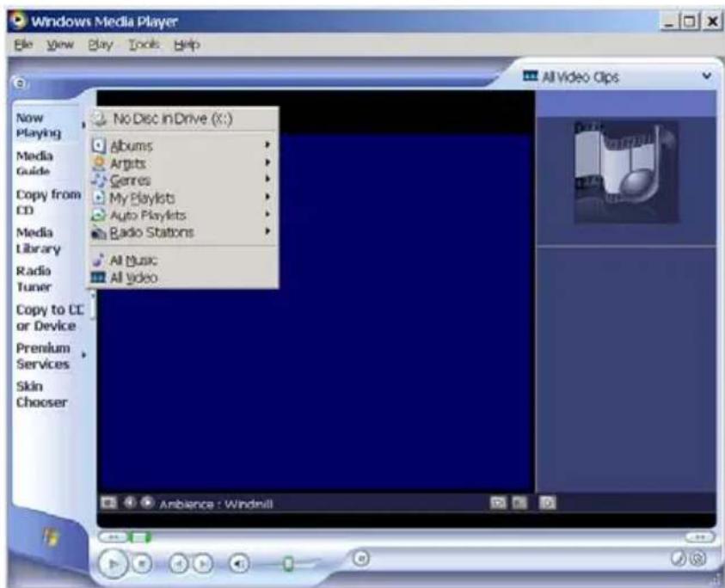Expand the Genres submenu
The width and height of the screenshot is (725, 588).
183,181
